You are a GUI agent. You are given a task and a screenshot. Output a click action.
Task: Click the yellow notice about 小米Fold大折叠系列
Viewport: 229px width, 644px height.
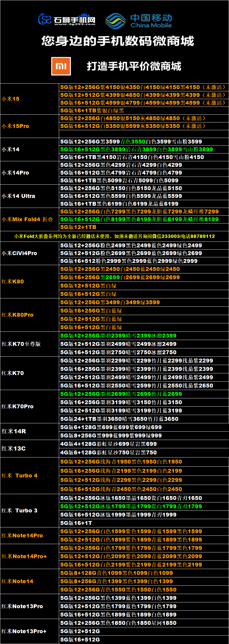(x=114, y=236)
